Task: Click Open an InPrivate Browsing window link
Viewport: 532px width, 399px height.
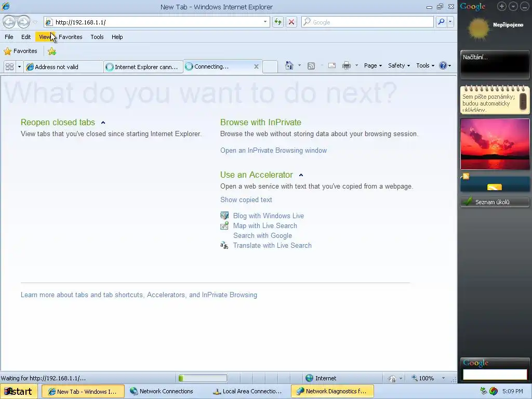Action: click(273, 150)
